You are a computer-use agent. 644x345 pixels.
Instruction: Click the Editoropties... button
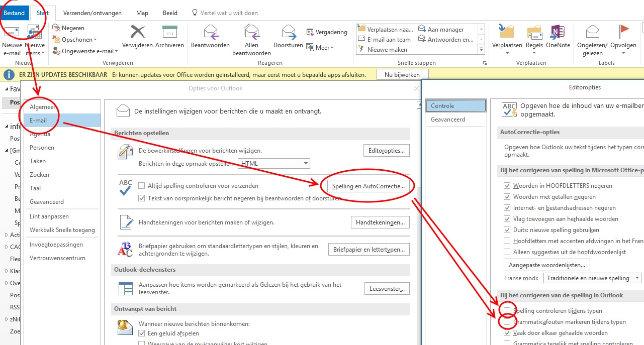coord(386,150)
